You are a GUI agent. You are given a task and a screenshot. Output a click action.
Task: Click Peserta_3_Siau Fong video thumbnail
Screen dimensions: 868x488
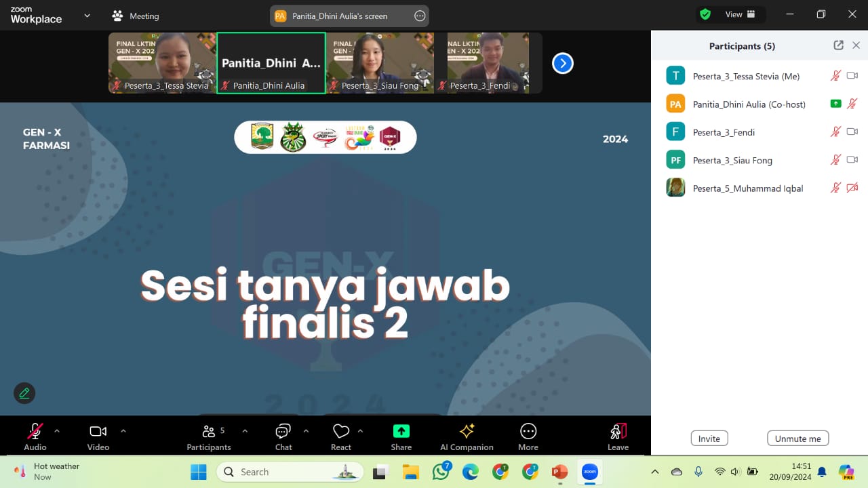(x=380, y=63)
